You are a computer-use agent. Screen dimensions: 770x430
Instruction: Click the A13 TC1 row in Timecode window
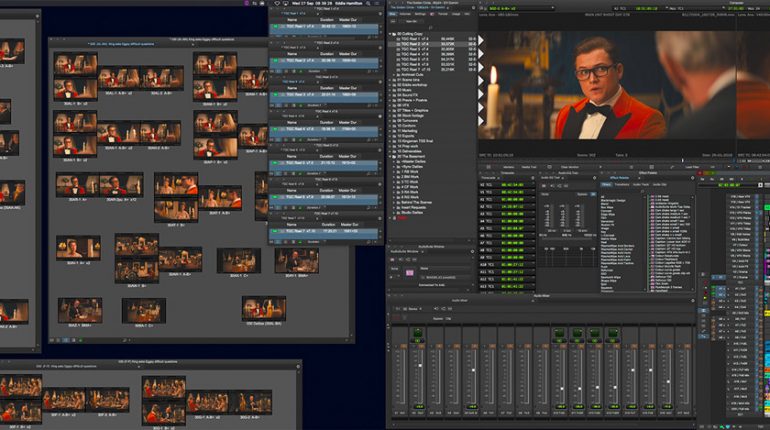pyautogui.click(x=507, y=286)
